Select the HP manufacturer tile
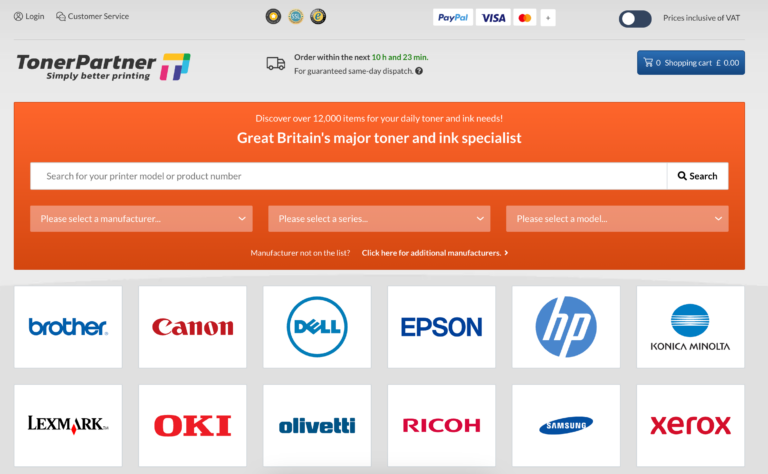 click(x=566, y=327)
